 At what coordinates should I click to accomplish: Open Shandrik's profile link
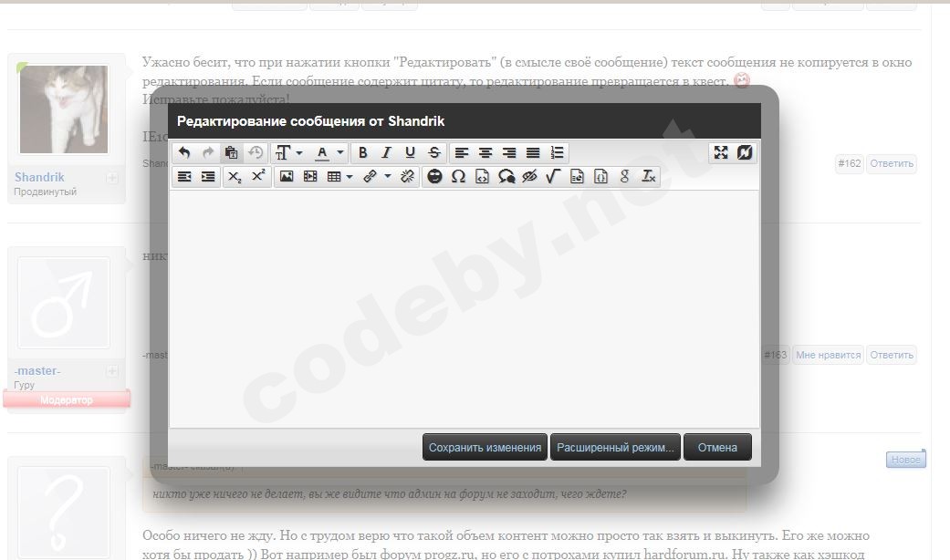click(x=39, y=177)
